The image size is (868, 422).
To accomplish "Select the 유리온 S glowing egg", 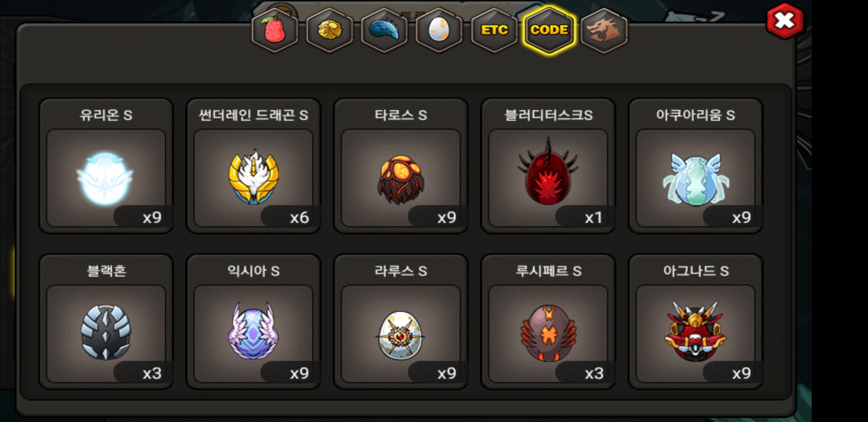I will tap(106, 178).
